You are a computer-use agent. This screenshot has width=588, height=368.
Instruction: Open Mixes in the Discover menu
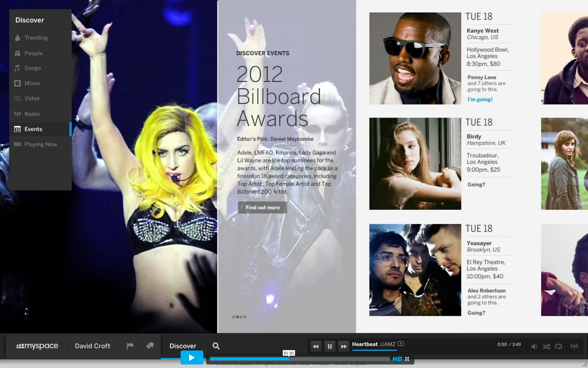(x=40, y=83)
